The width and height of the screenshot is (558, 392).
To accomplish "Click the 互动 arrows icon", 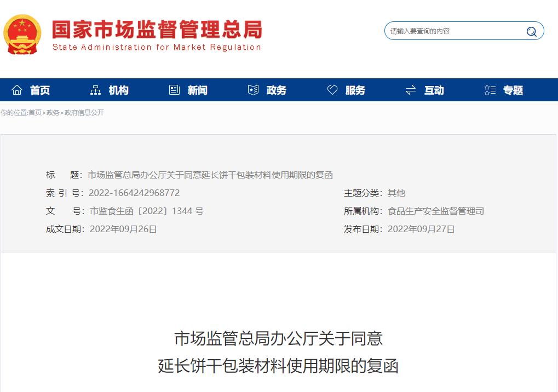I will pos(410,89).
